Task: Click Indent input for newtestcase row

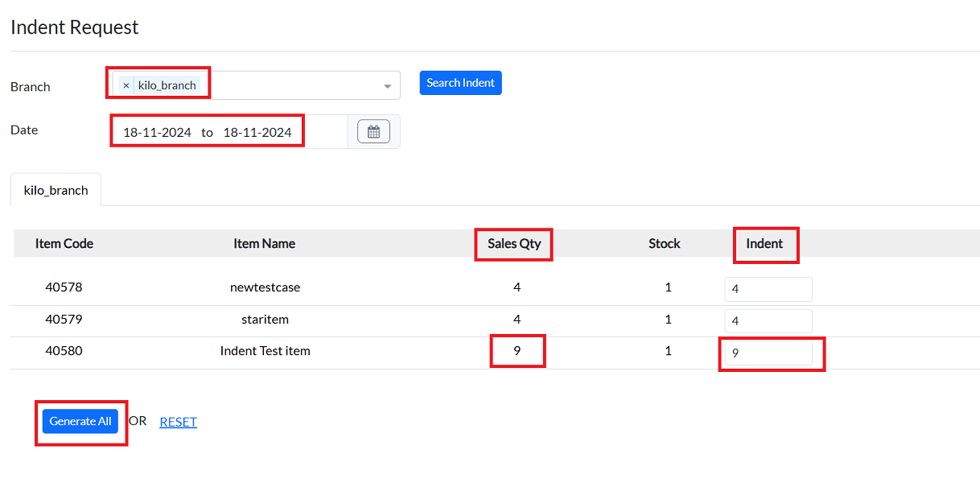Action: pos(768,289)
